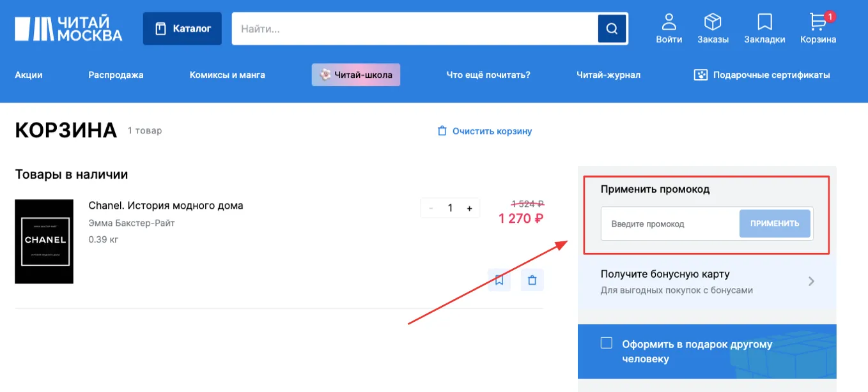Open Корзина cart icon in header
Viewport: 868px width, 392px height.
[x=818, y=29]
